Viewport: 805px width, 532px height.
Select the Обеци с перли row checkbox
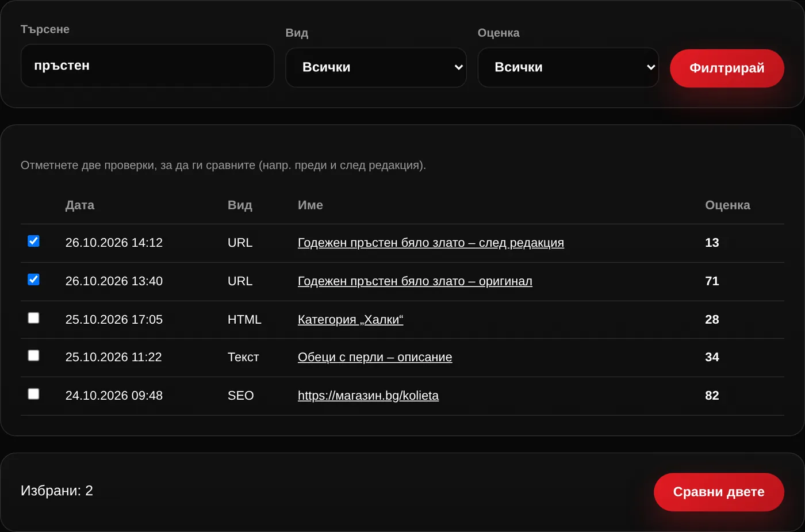tap(33, 355)
